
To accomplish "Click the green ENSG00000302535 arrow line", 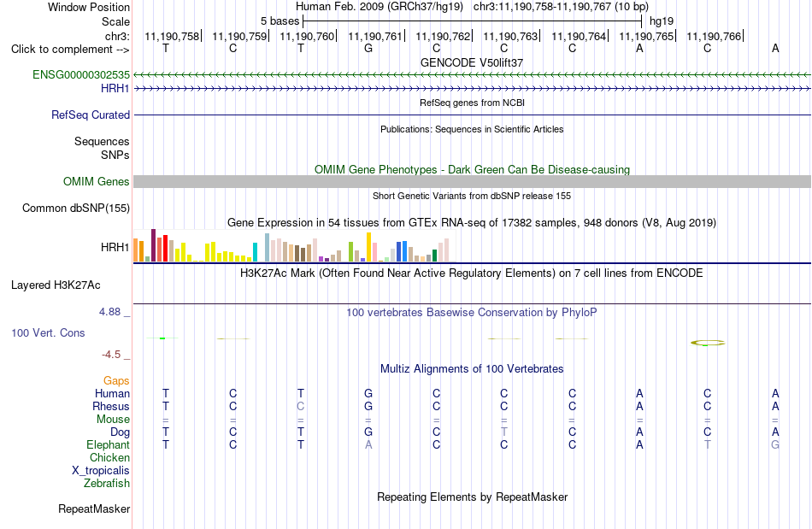I will (x=472, y=75).
